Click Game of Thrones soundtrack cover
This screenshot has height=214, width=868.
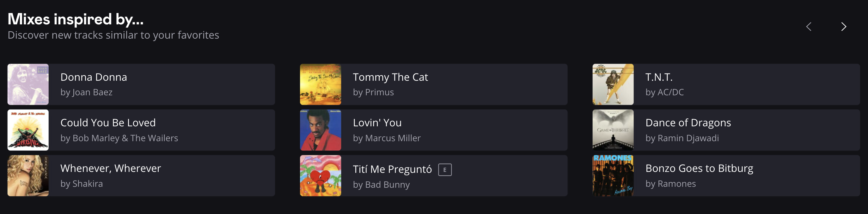click(613, 130)
